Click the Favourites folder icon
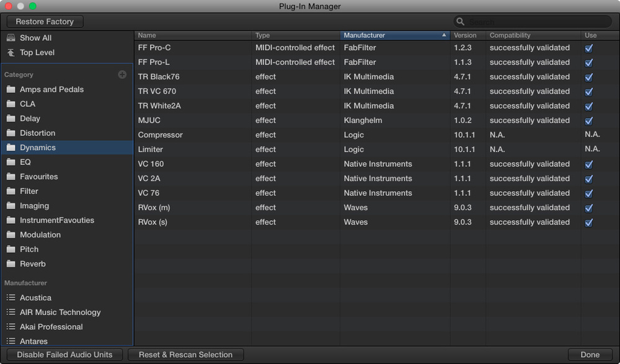 click(x=11, y=177)
